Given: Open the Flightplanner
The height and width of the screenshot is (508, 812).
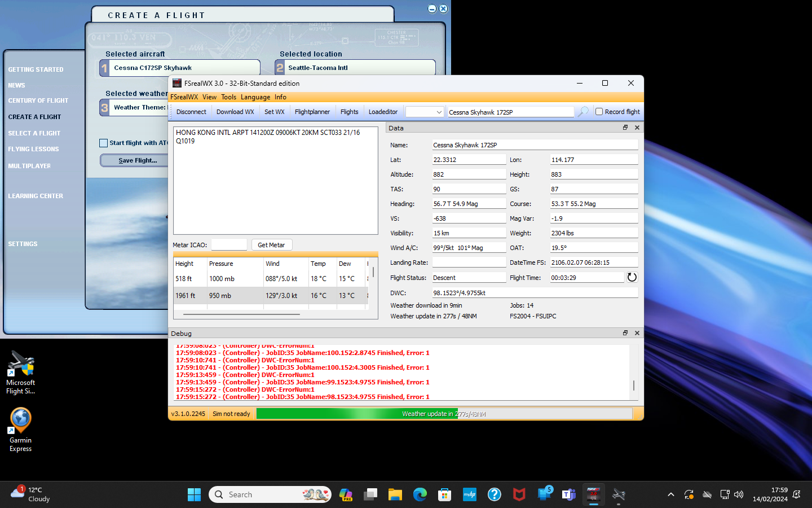Looking at the screenshot, I should click(312, 112).
